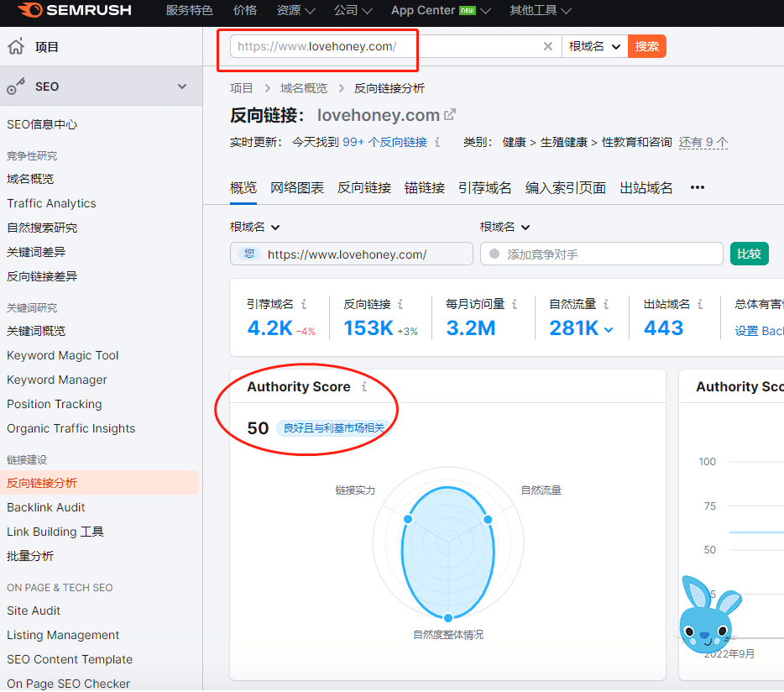The width and height of the screenshot is (784, 692).
Task: Open Link Building 工具 in sidebar
Action: point(55,532)
